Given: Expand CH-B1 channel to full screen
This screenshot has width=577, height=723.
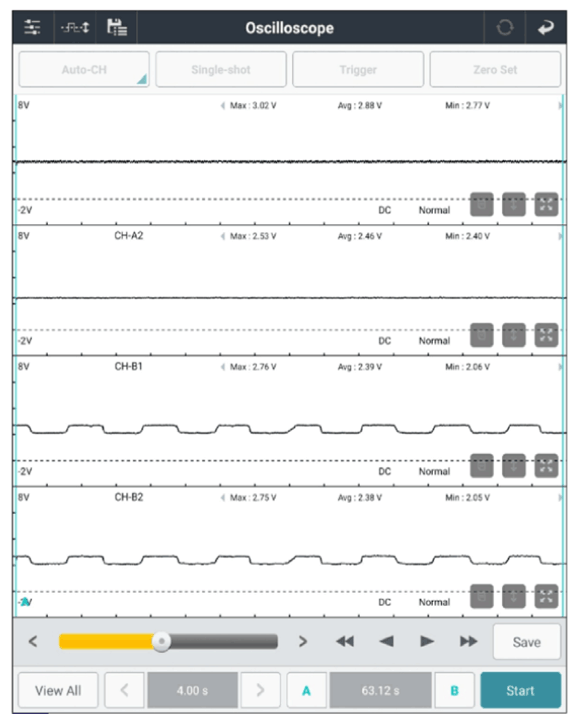Looking at the screenshot, I should point(546,466).
